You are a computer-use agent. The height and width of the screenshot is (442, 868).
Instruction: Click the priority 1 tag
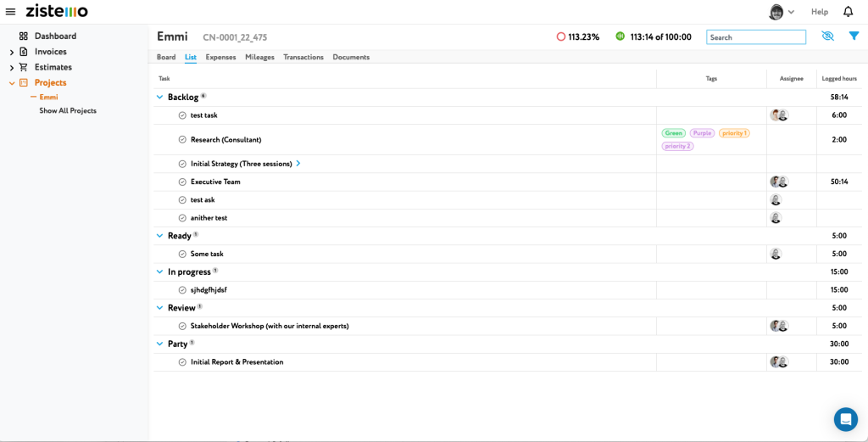click(x=734, y=133)
